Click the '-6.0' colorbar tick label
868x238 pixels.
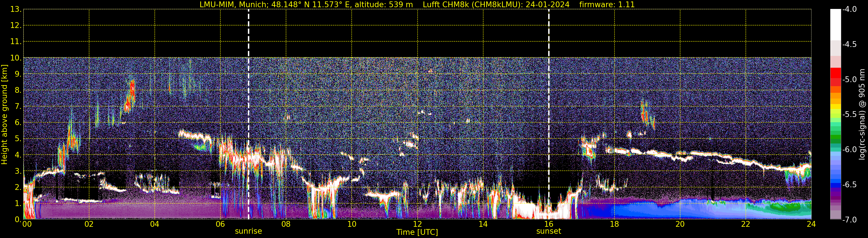[x=850, y=150]
